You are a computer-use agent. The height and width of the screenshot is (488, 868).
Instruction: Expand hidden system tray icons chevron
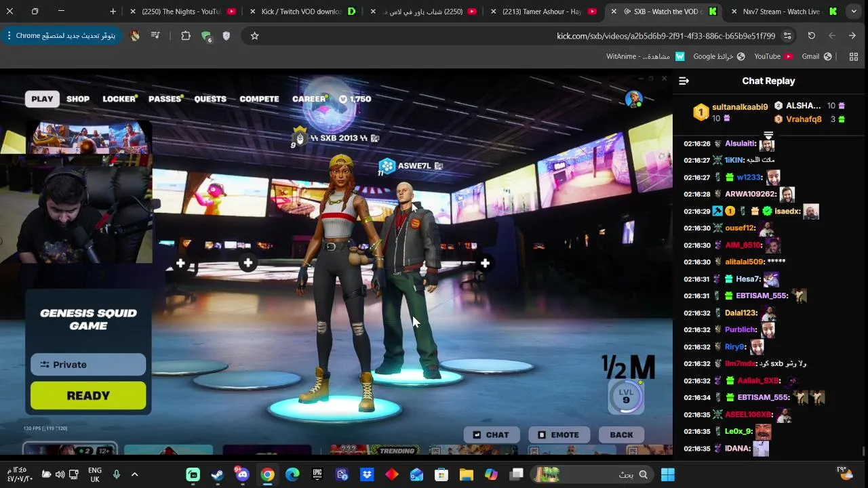point(134,474)
